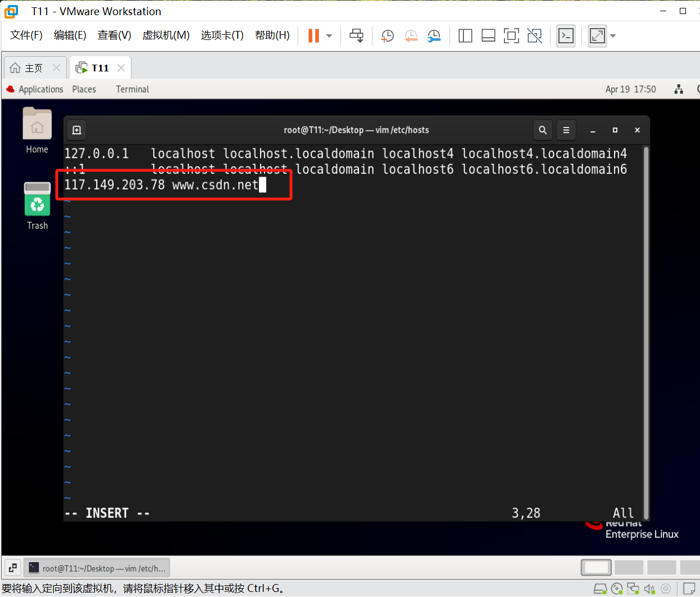Open the 文件(F) menu
The width and height of the screenshot is (700, 597).
coord(26,35)
